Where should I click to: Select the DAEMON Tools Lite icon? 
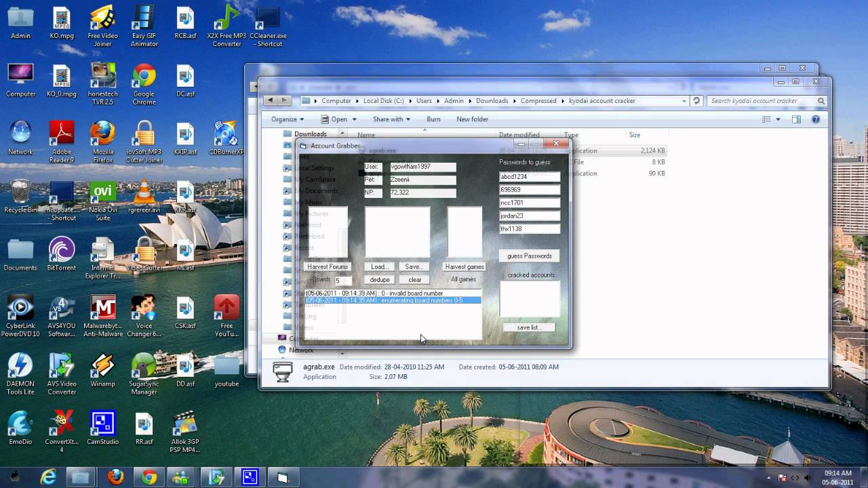point(20,375)
